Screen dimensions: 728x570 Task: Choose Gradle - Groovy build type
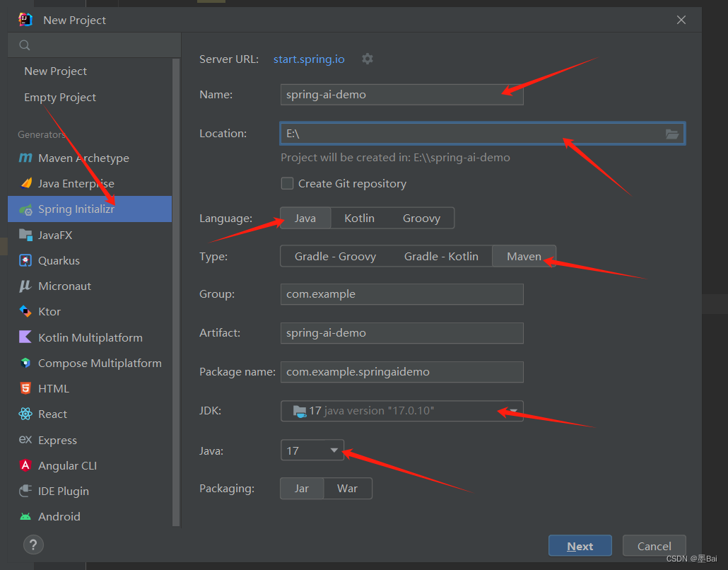[x=335, y=257]
